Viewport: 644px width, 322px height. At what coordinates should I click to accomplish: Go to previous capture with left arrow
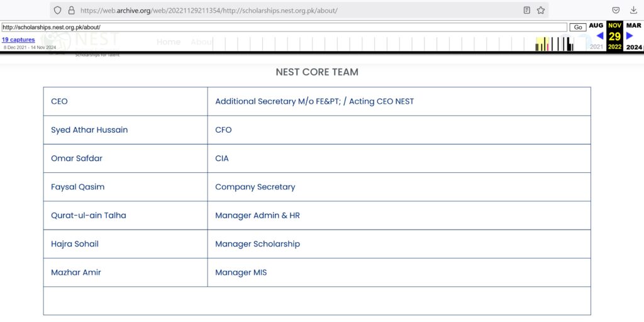[x=599, y=36]
